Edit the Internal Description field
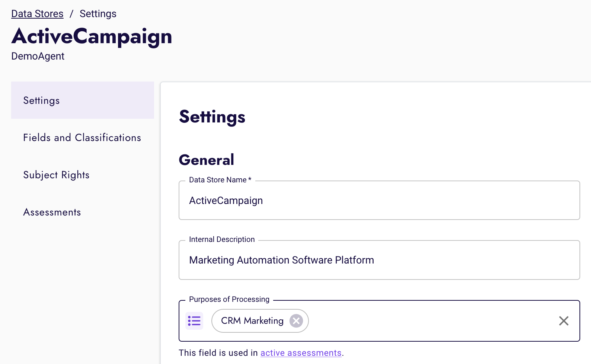The width and height of the screenshot is (591, 364). click(379, 260)
